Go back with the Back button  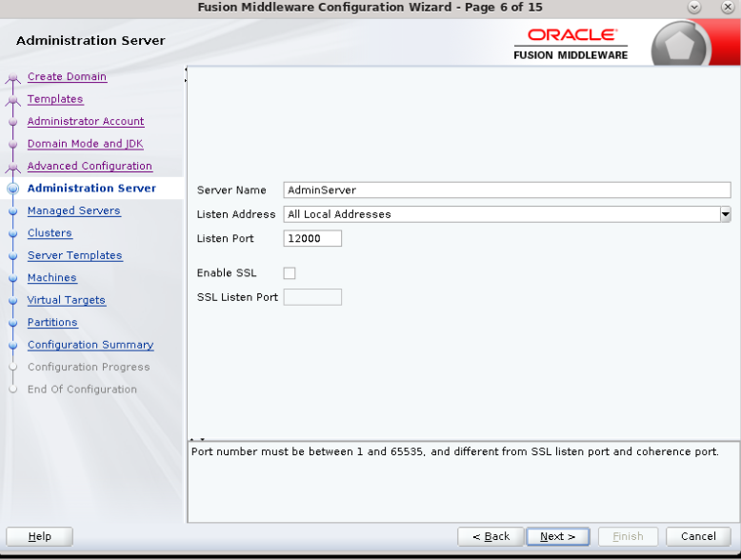[x=491, y=536]
